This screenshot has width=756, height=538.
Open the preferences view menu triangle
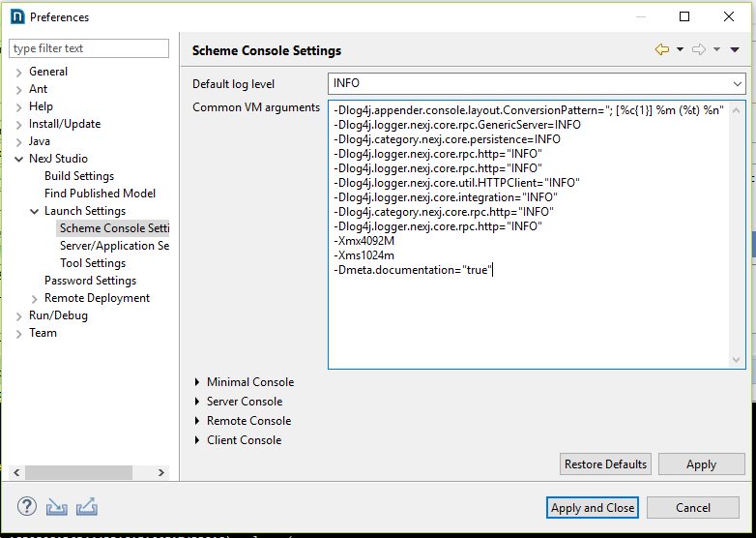tap(735, 49)
